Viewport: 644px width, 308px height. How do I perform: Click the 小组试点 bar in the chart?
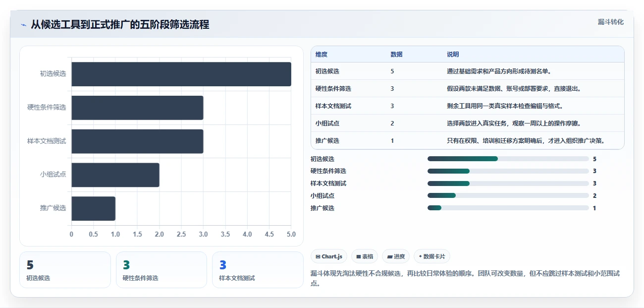[115, 175]
